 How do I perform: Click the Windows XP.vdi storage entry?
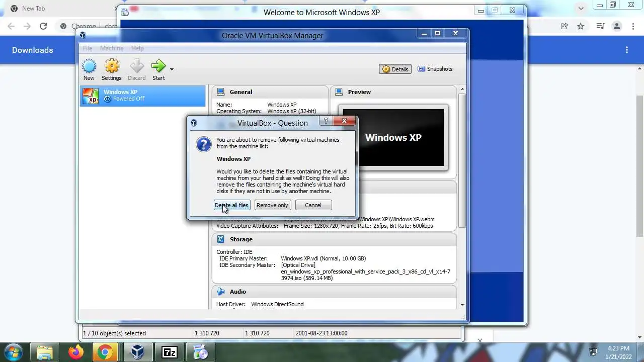[323, 258]
